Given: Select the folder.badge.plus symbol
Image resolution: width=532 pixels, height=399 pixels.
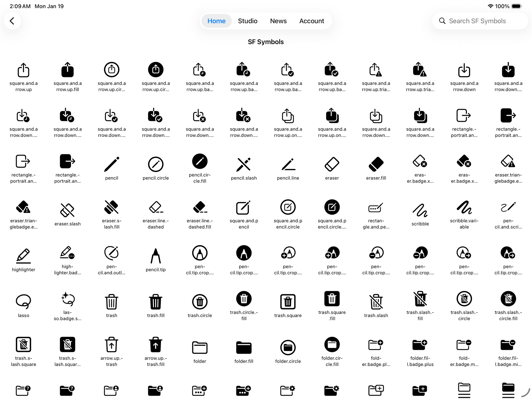Looking at the screenshot, I should pyautogui.click(x=376, y=344).
